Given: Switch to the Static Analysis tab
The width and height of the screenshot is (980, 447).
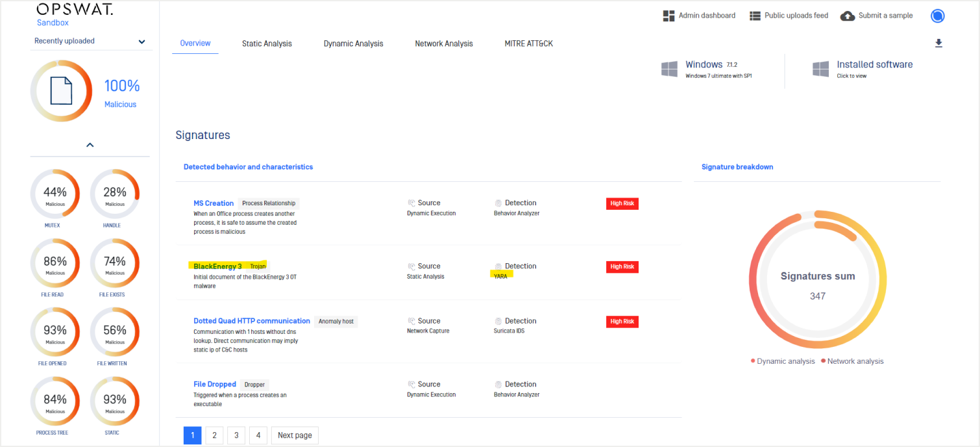Looking at the screenshot, I should coord(267,44).
